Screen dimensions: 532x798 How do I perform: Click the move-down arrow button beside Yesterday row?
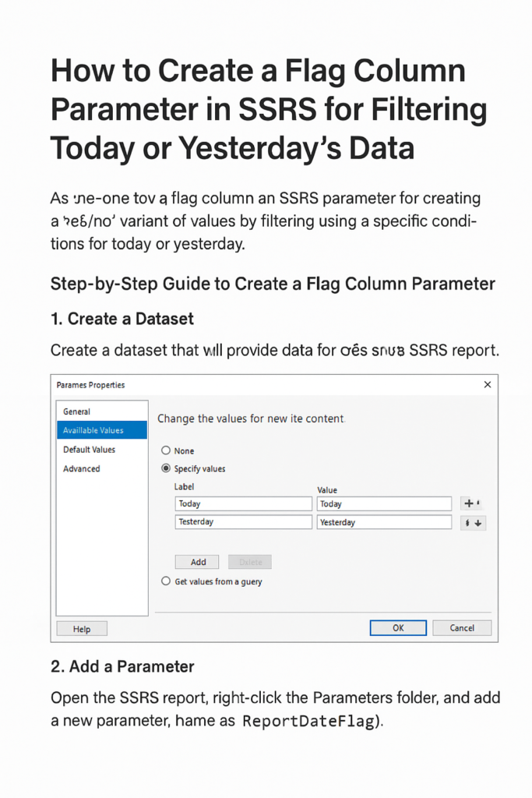(x=474, y=523)
